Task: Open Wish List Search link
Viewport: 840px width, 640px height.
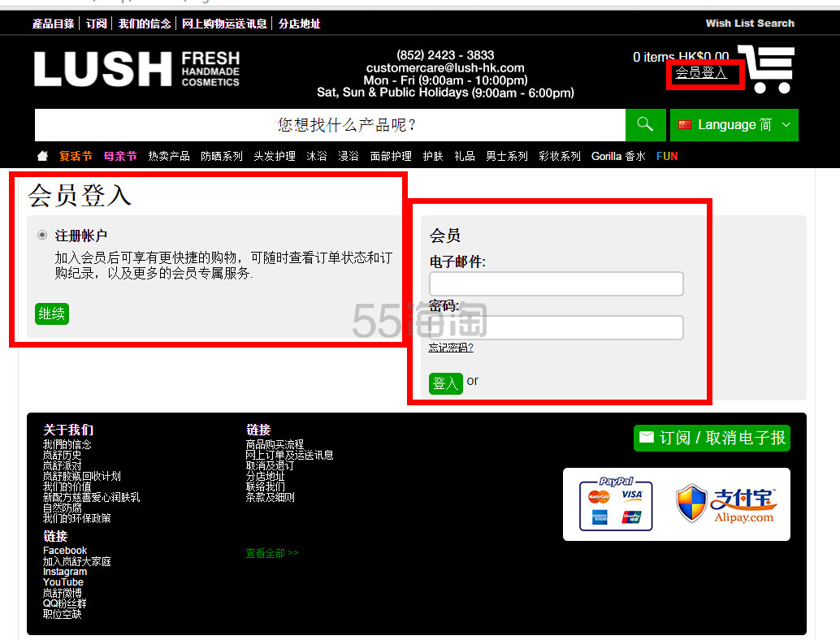Action: pos(750,23)
